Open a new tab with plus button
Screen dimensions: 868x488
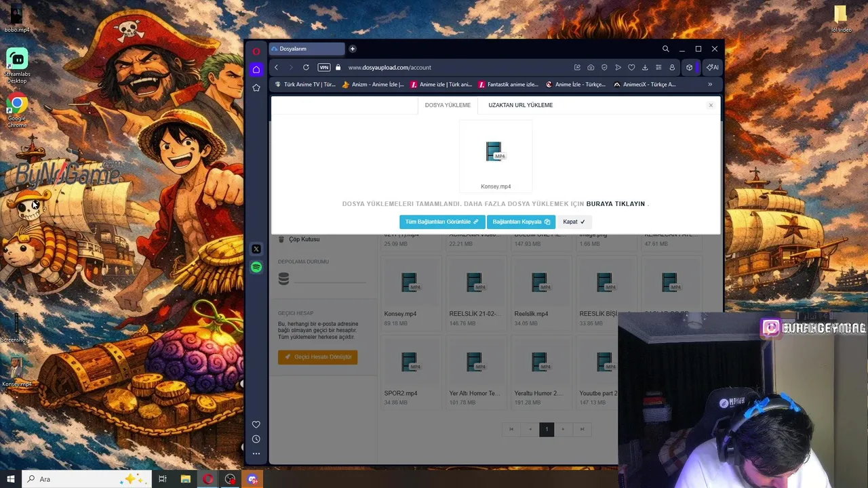pos(353,49)
